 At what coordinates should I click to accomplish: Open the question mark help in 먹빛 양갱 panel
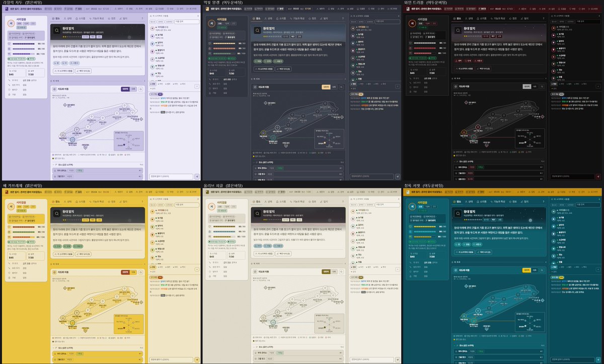pyautogui.click(x=343, y=18)
